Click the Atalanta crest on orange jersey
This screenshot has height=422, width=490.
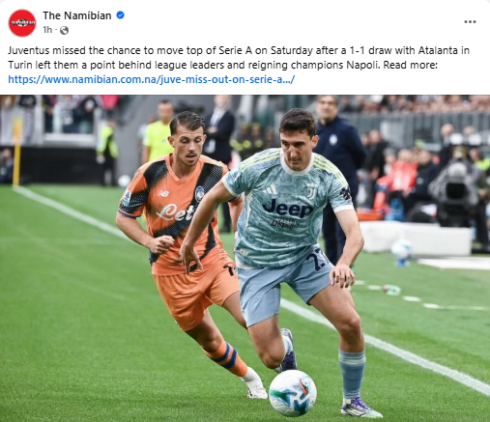coord(199,194)
